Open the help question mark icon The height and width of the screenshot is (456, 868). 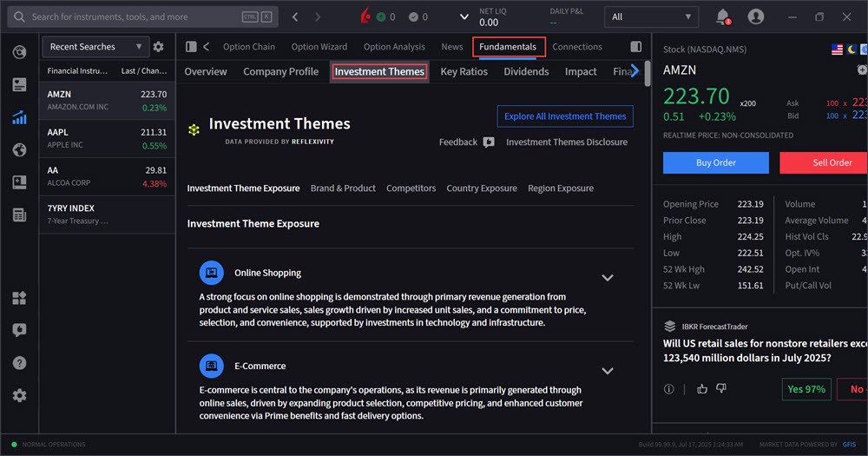(x=19, y=363)
